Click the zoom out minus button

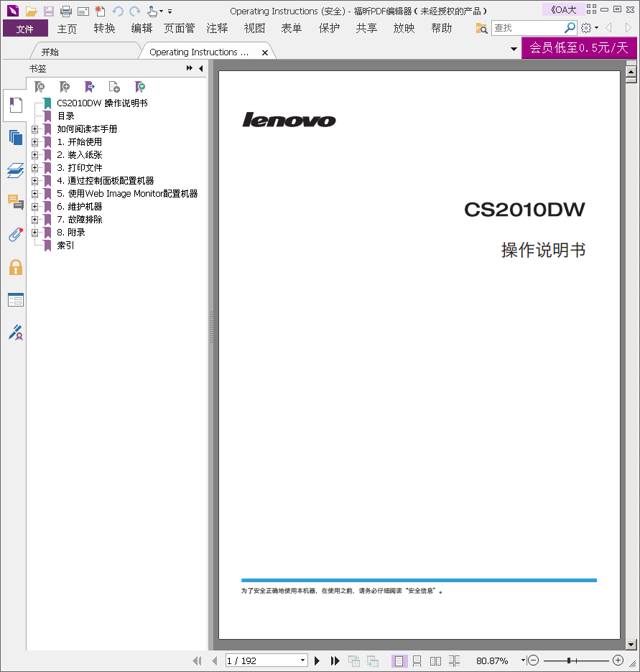[533, 661]
